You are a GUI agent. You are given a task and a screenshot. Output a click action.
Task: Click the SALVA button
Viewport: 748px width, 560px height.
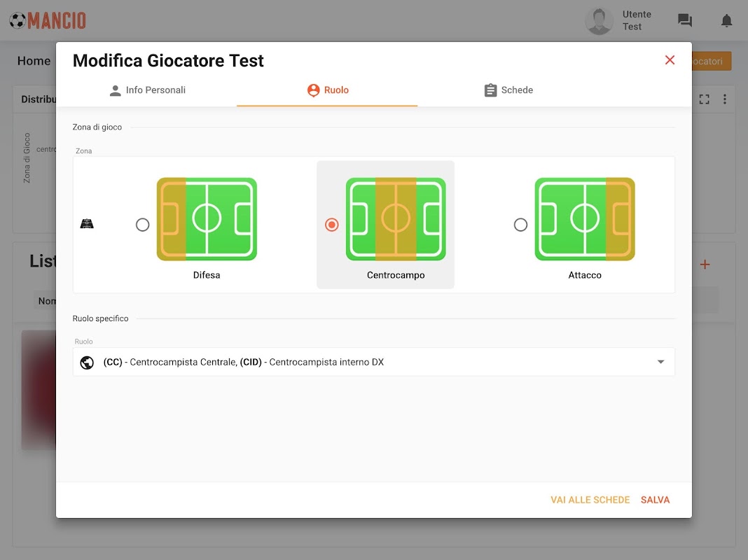tap(655, 500)
